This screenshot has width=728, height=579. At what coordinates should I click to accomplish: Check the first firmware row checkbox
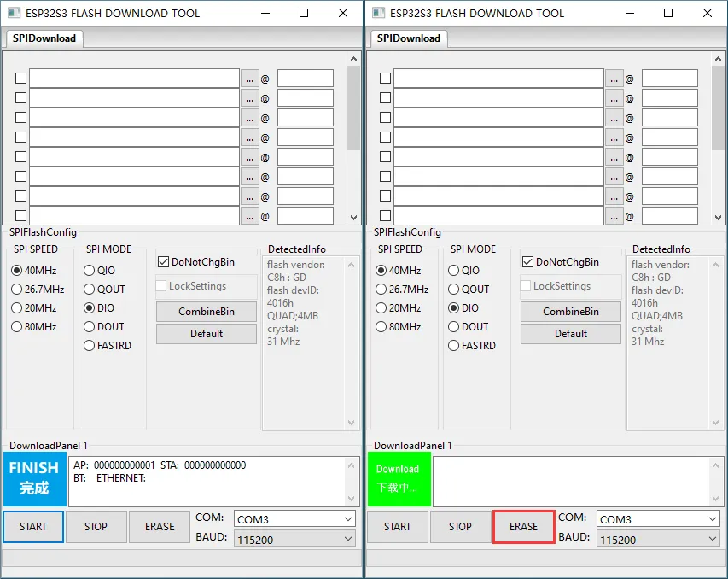click(21, 78)
